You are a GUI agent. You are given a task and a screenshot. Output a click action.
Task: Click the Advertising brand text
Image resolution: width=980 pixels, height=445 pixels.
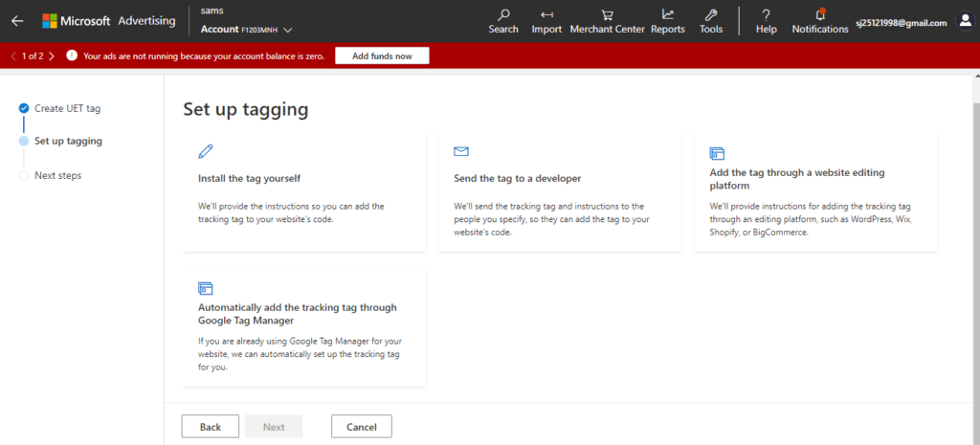pos(146,21)
